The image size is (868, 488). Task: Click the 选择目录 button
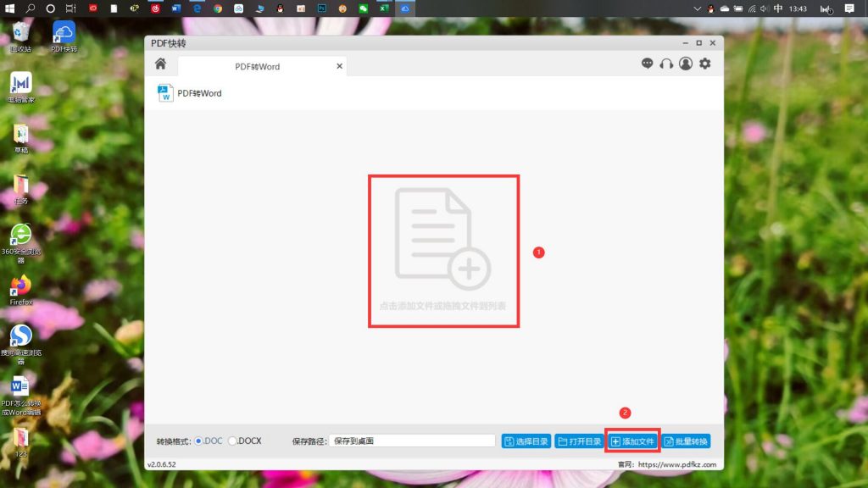[526, 441]
